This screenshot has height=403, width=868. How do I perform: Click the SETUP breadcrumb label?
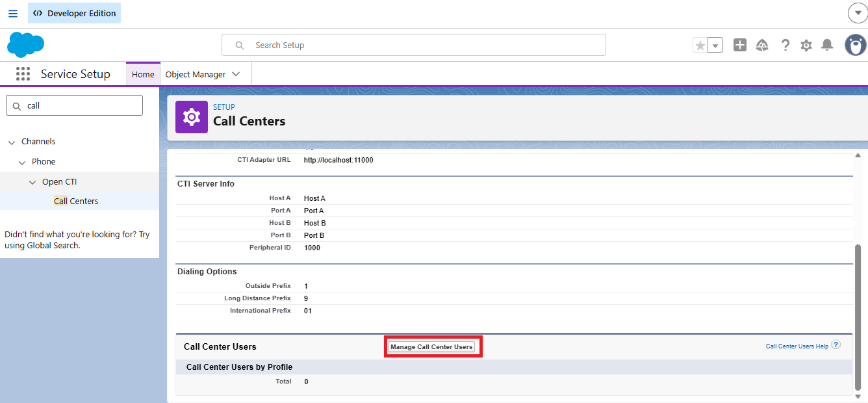tap(224, 107)
